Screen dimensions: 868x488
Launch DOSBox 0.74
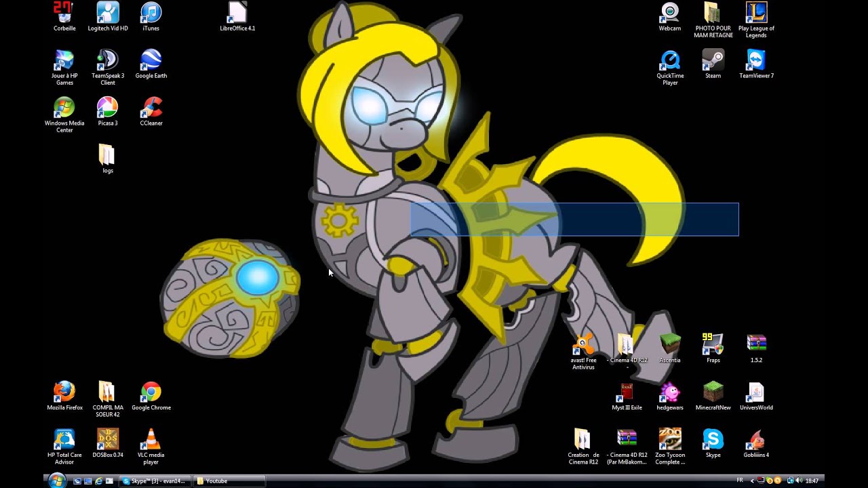108,444
